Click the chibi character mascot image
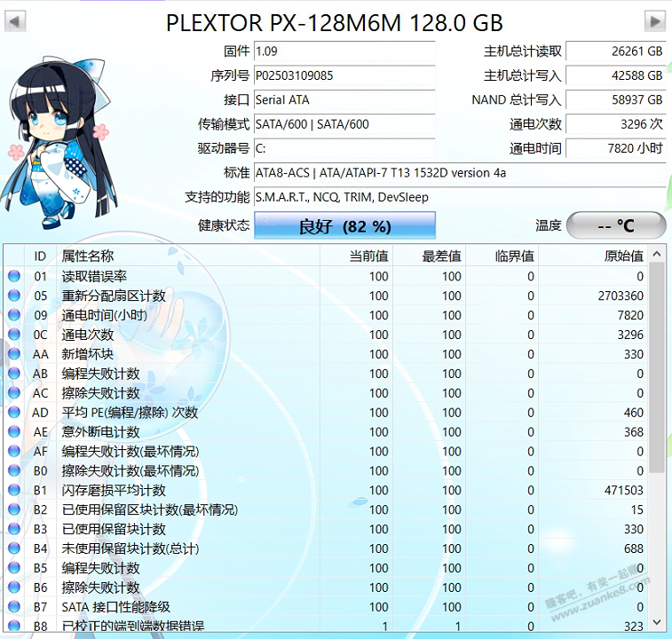Viewport: 672px width, 639px height. pos(58,144)
